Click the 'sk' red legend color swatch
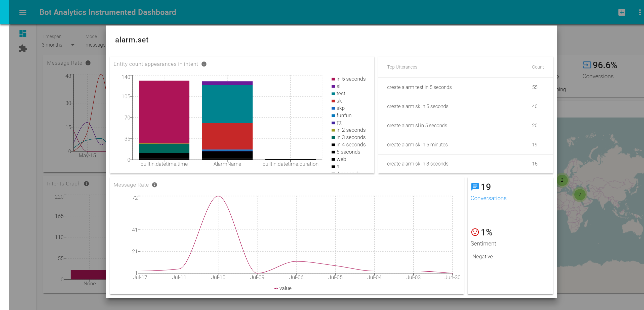The height and width of the screenshot is (310, 644). (x=333, y=101)
